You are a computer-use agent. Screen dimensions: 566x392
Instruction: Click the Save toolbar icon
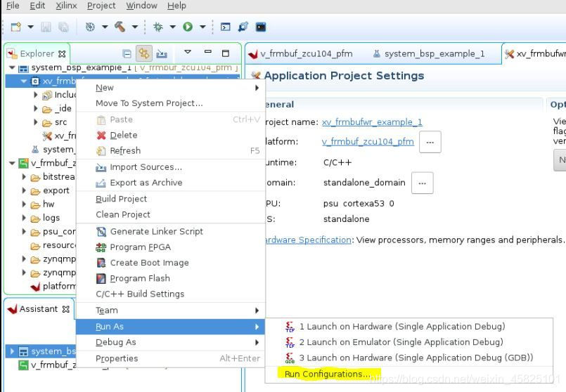pyautogui.click(x=46, y=27)
